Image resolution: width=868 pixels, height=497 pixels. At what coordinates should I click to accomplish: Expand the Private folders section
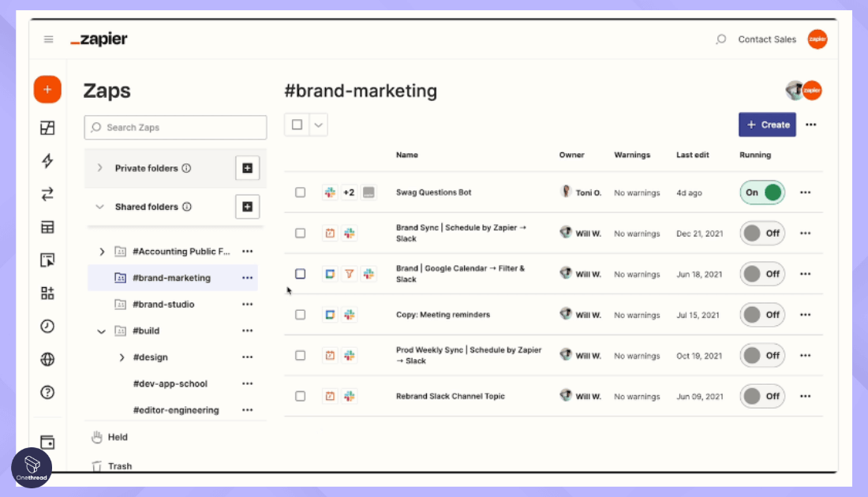coord(100,168)
